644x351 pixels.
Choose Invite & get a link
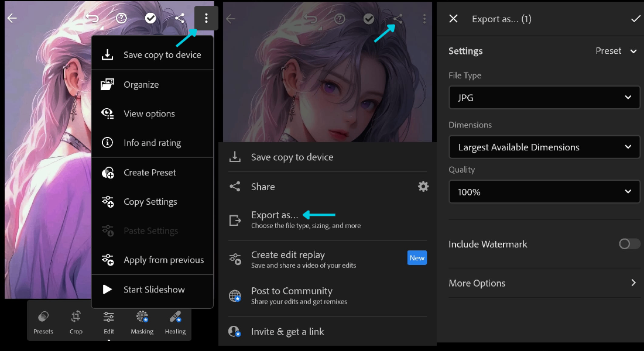pos(327,331)
